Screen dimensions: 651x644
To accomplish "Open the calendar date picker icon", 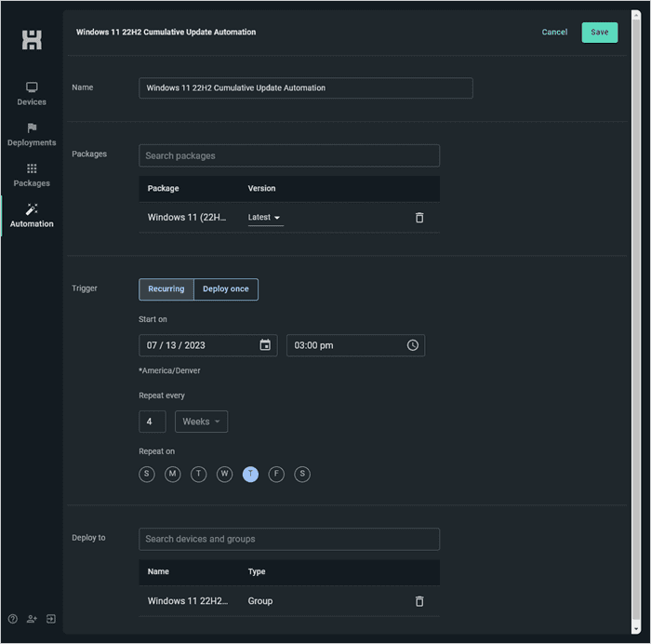I will [265, 345].
